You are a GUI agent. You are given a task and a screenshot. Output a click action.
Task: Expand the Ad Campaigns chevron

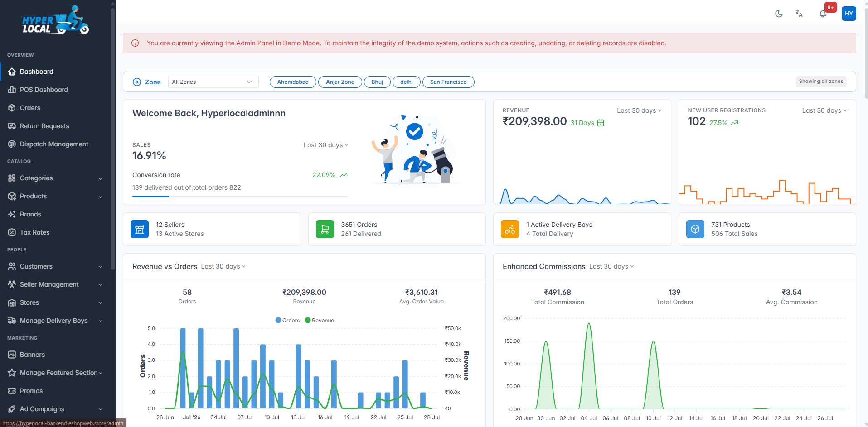[100, 409]
